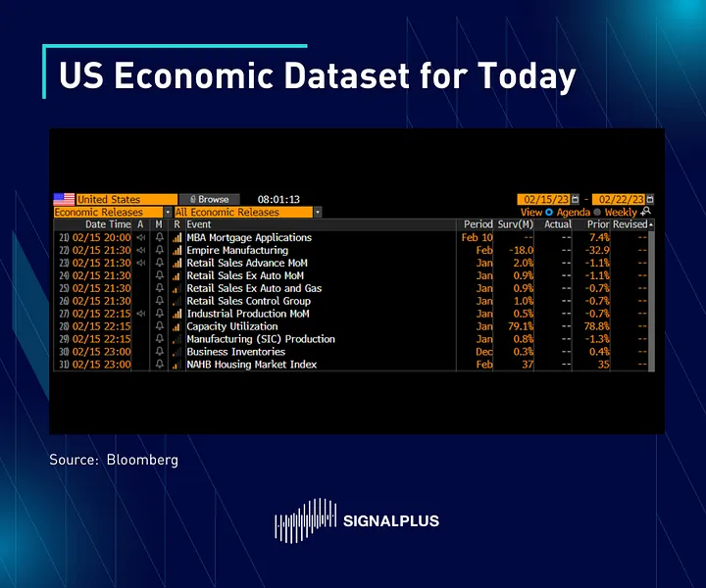The height and width of the screenshot is (588, 706).
Task: Click relevance bars icon for Retail Sales Advance MoM
Action: tap(176, 263)
